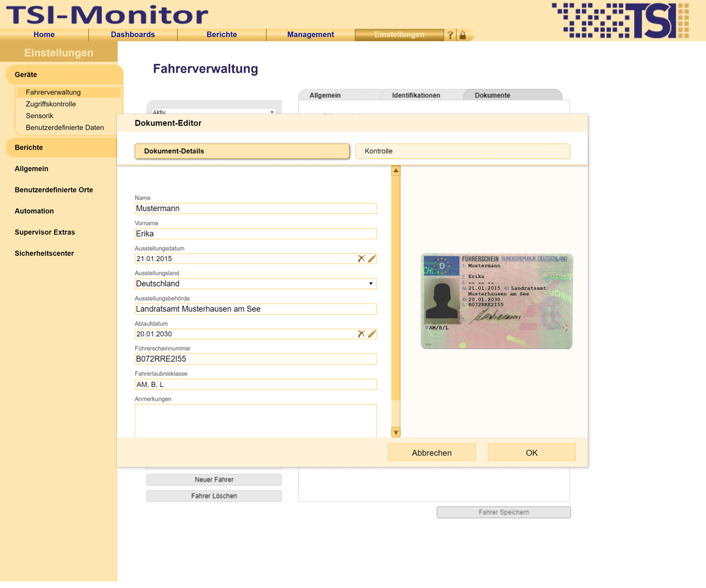Click the Ausstellungsbehörde input field
Viewport: 706px width, 588px height.
tap(256, 309)
